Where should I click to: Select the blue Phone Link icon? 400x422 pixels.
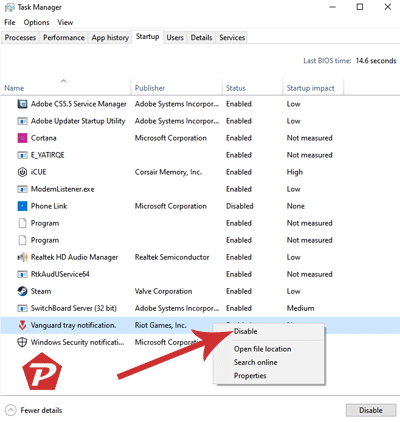(x=22, y=206)
